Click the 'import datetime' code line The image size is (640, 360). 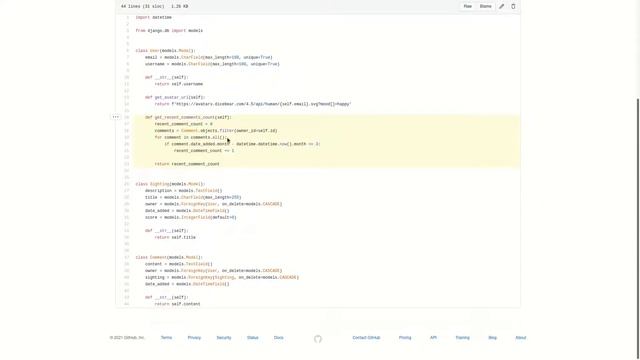153,18
